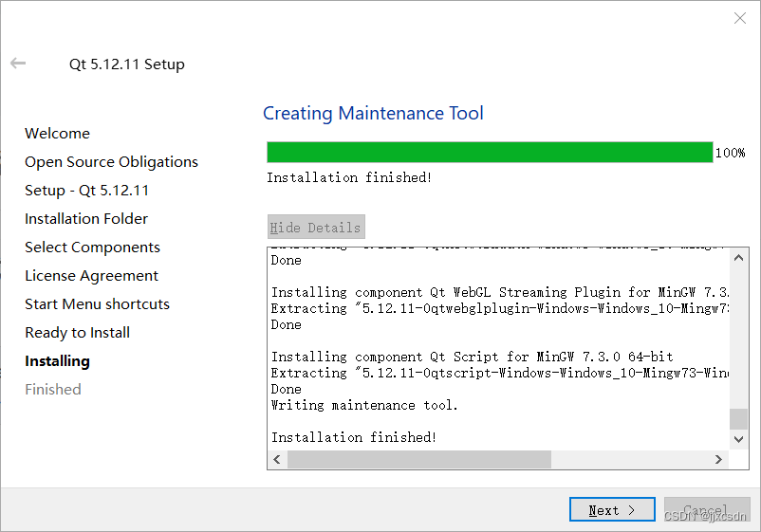Click log scroll up arrow

pyautogui.click(x=738, y=258)
